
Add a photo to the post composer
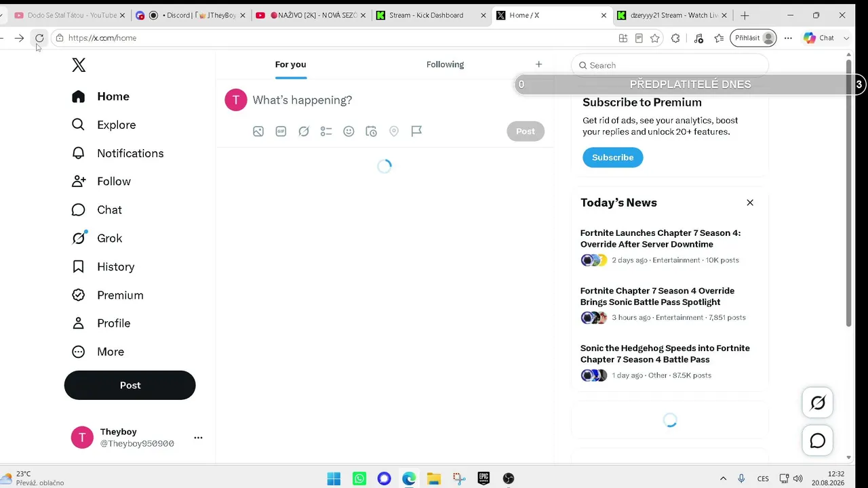tap(258, 131)
